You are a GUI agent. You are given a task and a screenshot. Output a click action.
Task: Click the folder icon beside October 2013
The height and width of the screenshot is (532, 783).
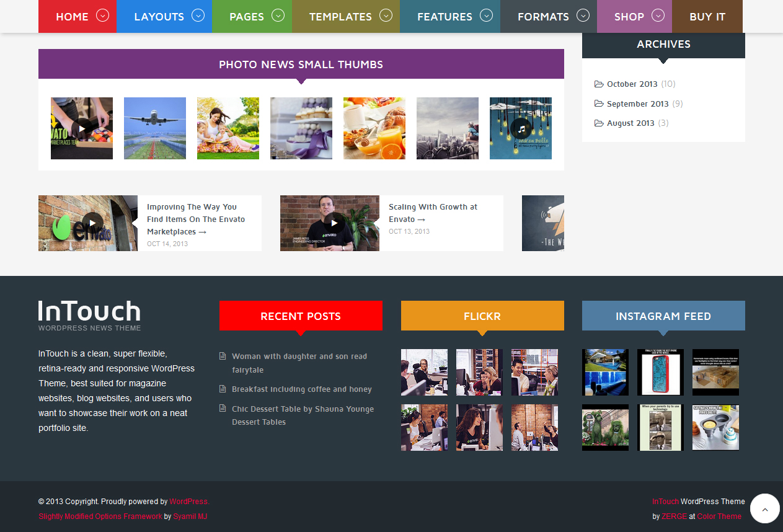[598, 84]
